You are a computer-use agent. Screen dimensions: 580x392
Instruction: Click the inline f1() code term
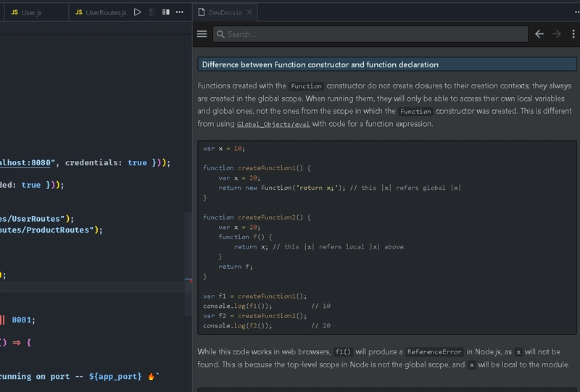[x=343, y=352]
